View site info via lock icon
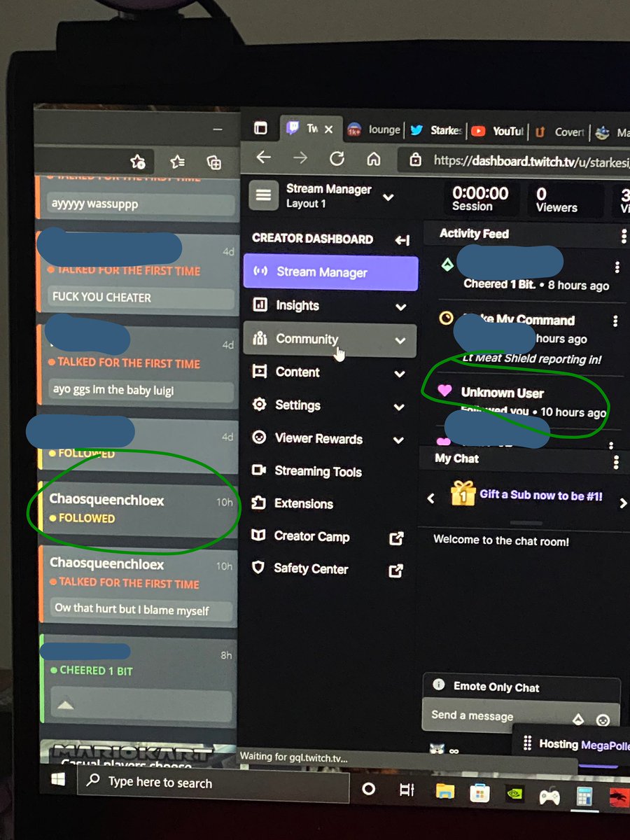The image size is (630, 840). (x=416, y=160)
